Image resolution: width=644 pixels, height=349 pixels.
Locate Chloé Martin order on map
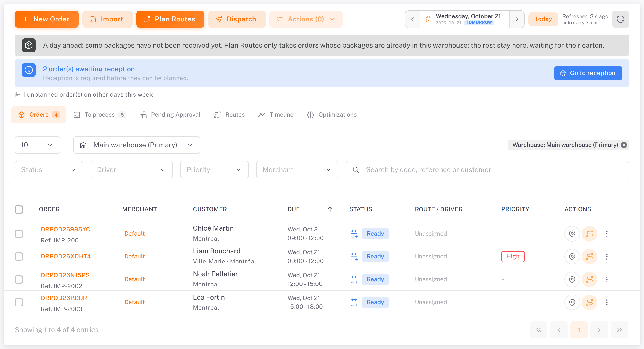(x=572, y=234)
